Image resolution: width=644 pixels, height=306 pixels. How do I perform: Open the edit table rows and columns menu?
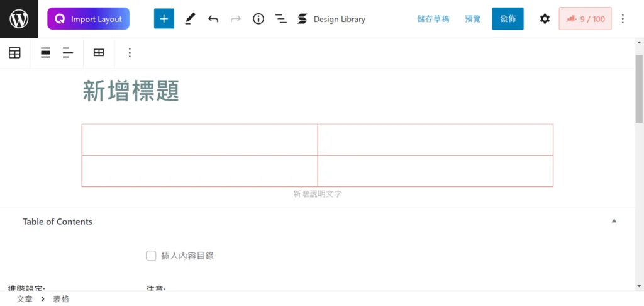[99, 53]
